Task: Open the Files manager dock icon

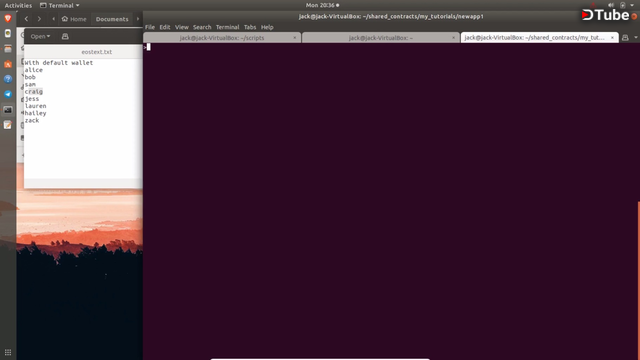Action: tap(8, 49)
